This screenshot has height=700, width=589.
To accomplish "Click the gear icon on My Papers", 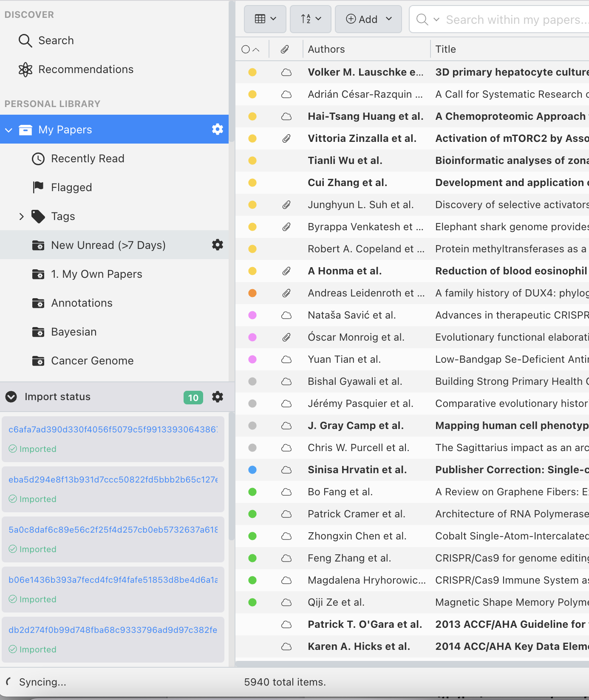I will [217, 129].
